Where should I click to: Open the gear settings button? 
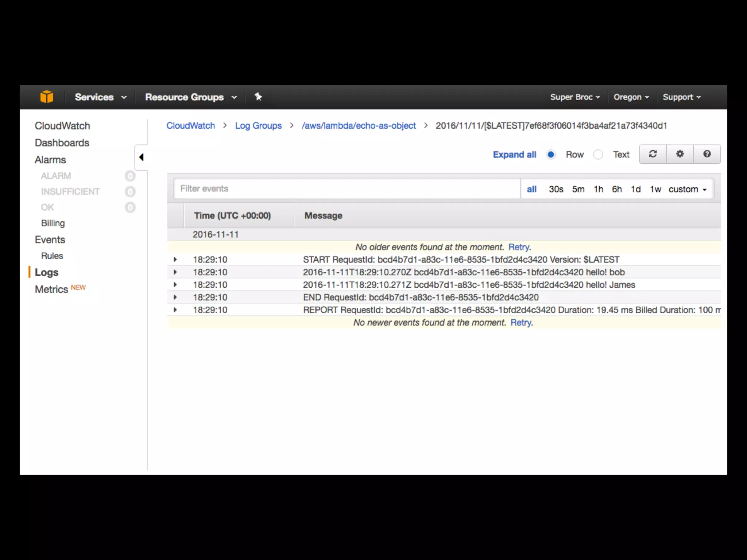click(x=680, y=154)
